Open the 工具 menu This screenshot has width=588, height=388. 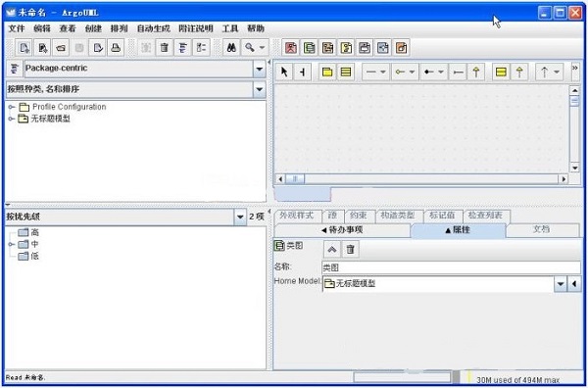(x=230, y=28)
